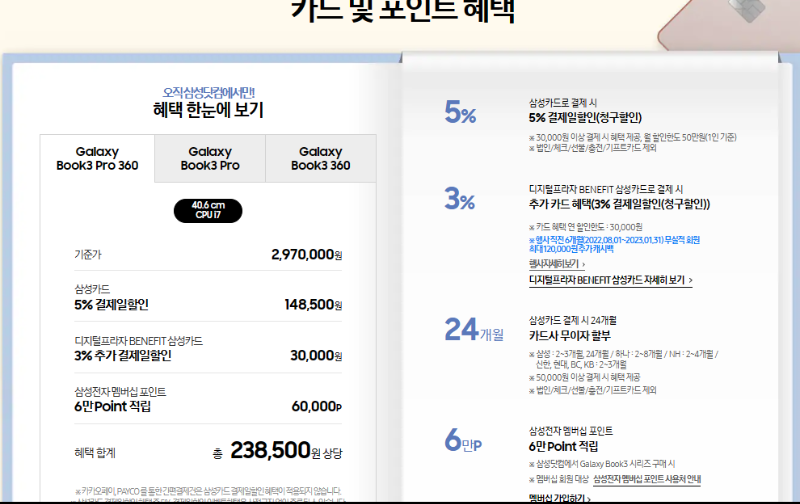The height and width of the screenshot is (504, 800).
Task: Open the 행사자세히보기 link
Action: pyautogui.click(x=557, y=264)
